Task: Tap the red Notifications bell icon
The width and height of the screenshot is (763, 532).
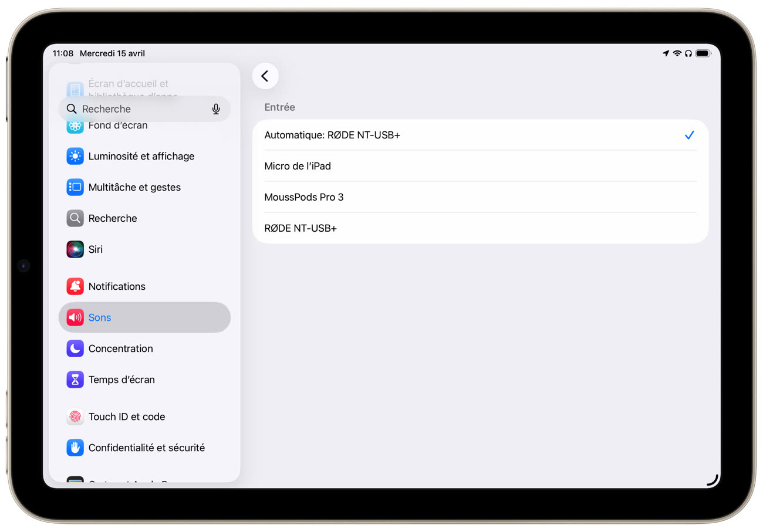Action: click(75, 286)
